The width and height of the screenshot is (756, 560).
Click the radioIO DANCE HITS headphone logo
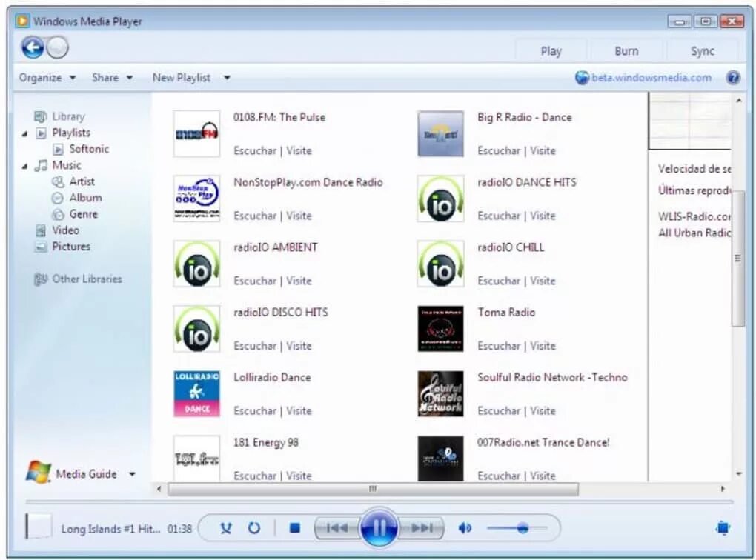(x=441, y=199)
